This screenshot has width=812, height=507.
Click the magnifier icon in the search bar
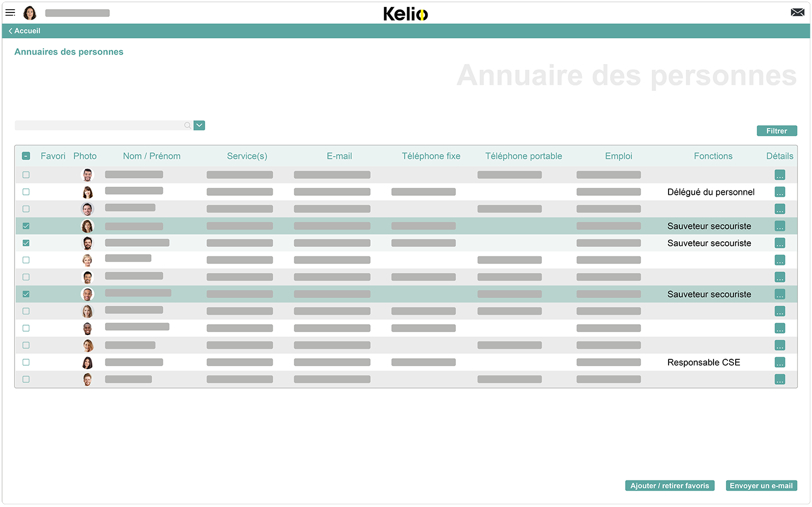click(x=187, y=125)
